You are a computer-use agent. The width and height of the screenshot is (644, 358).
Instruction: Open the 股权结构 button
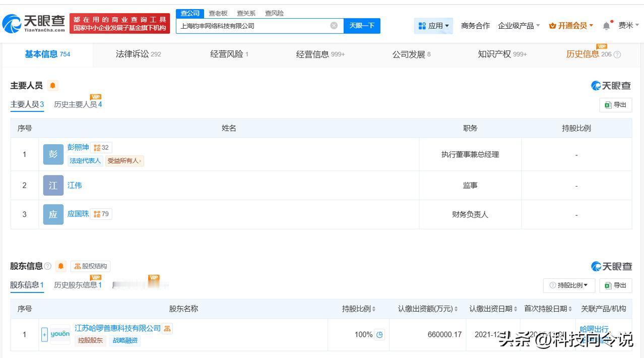point(91,266)
